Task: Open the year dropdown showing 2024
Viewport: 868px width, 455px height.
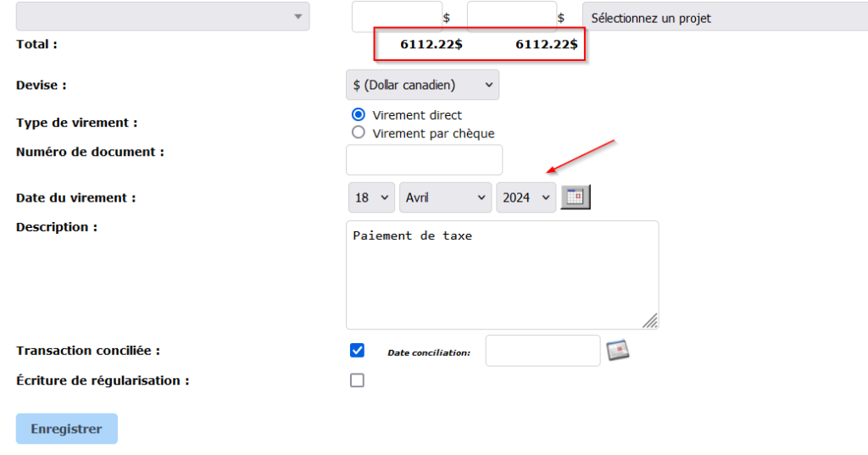Action: 526,197
